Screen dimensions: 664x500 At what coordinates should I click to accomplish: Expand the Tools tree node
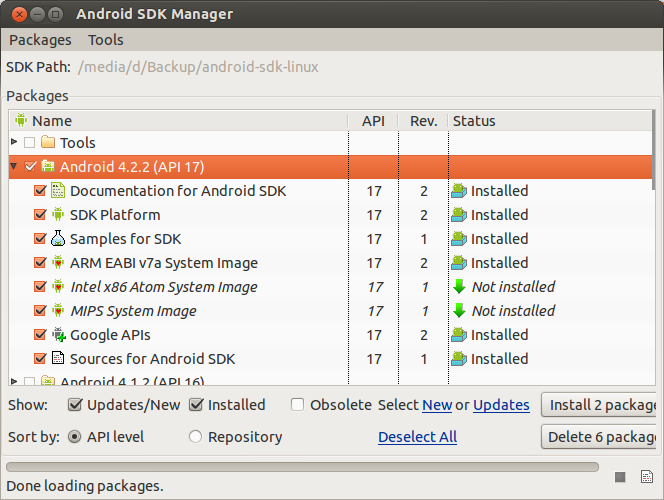[14, 143]
